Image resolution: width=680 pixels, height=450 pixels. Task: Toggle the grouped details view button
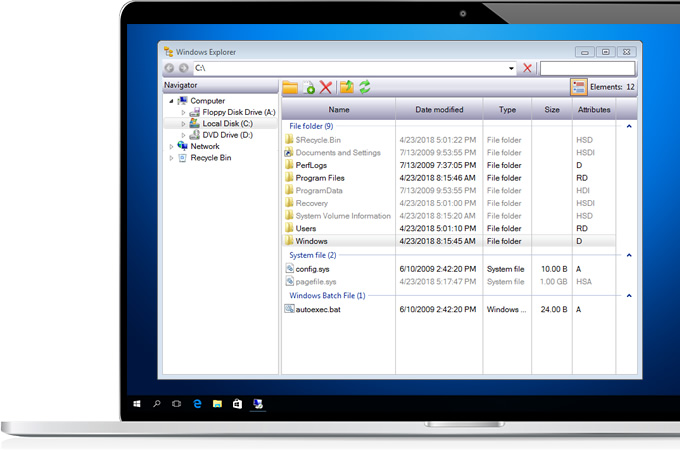point(579,87)
